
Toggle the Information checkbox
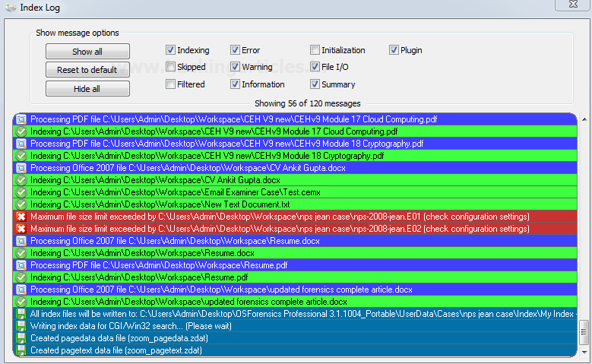point(235,84)
